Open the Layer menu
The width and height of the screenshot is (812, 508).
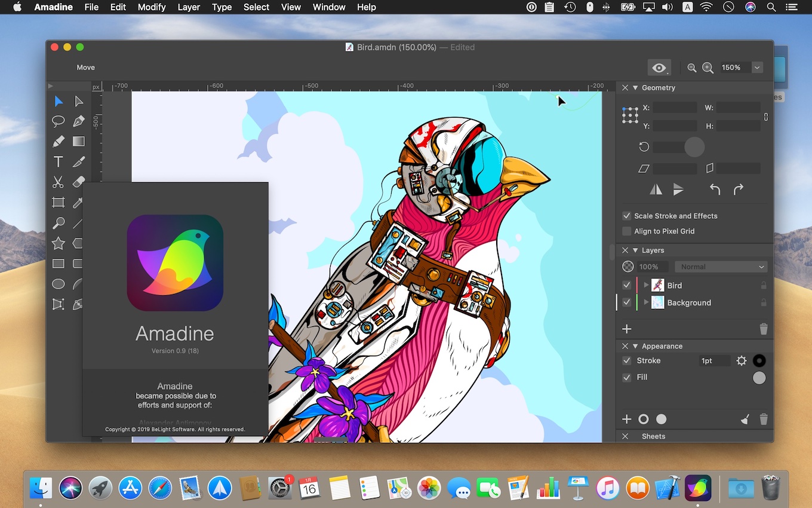[189, 7]
